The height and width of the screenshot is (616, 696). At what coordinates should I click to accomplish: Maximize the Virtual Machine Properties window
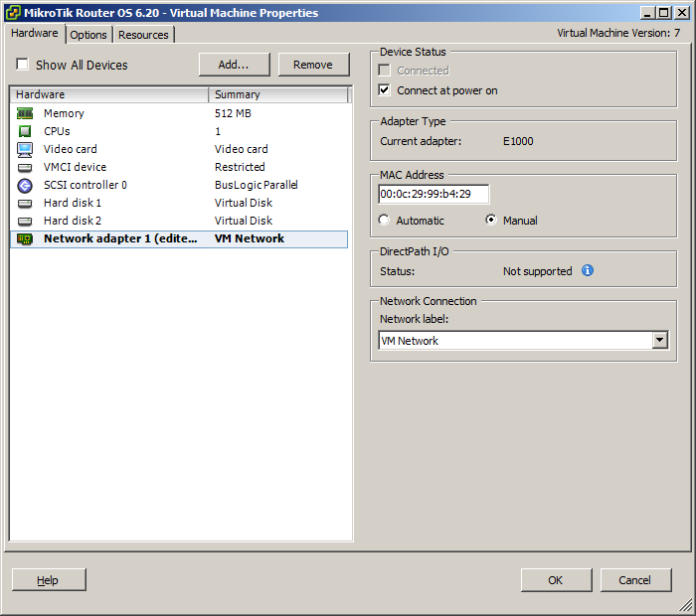[x=664, y=13]
